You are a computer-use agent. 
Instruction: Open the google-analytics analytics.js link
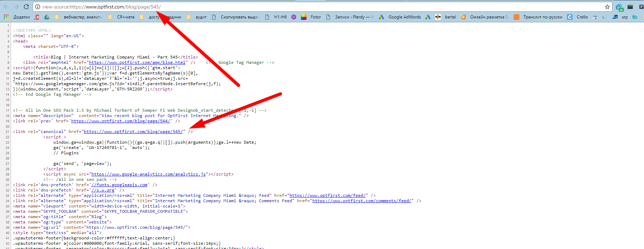(148, 174)
